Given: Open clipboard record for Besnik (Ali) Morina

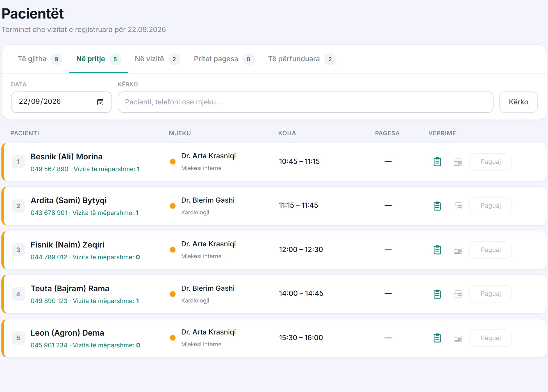Looking at the screenshot, I should 437,162.
